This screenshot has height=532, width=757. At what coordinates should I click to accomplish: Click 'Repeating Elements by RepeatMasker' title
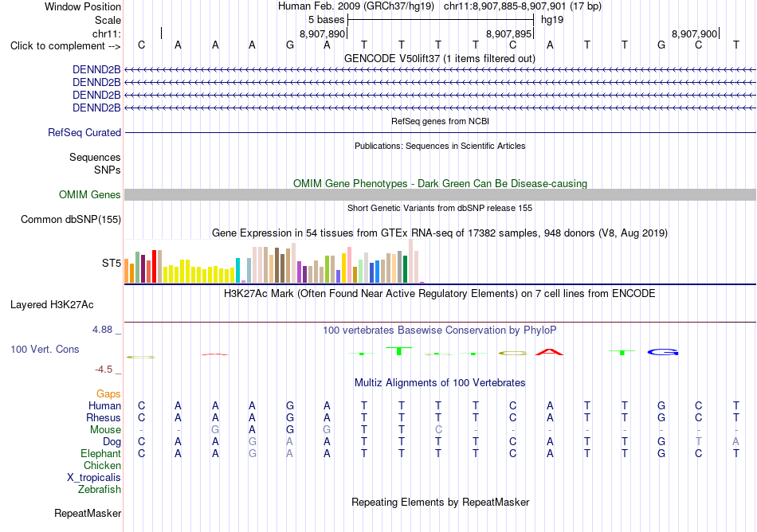point(440,502)
